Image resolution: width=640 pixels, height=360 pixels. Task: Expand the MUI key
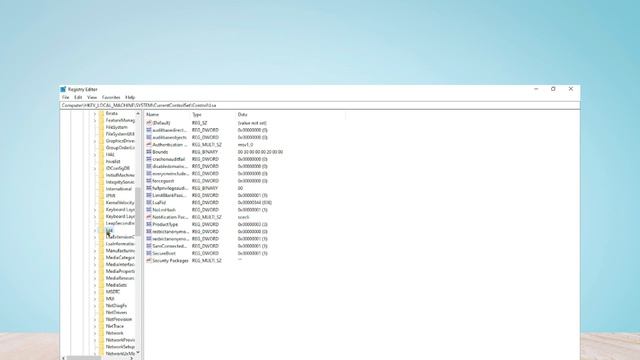(x=95, y=299)
